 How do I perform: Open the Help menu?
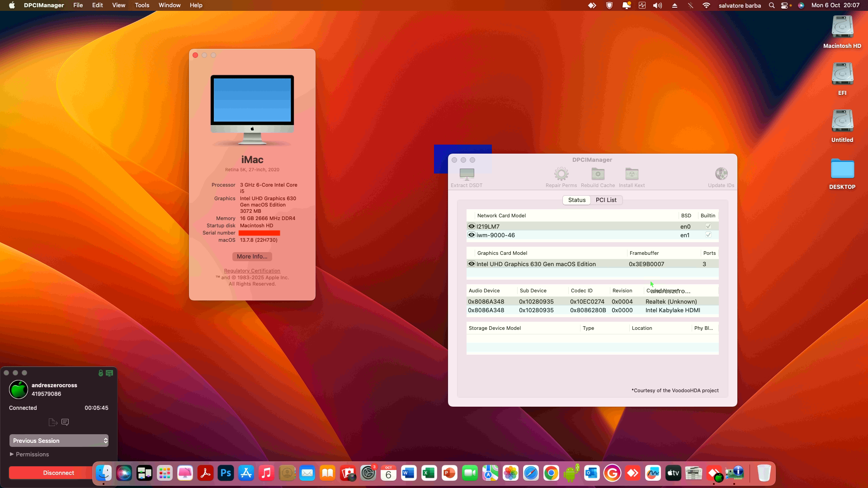196,5
